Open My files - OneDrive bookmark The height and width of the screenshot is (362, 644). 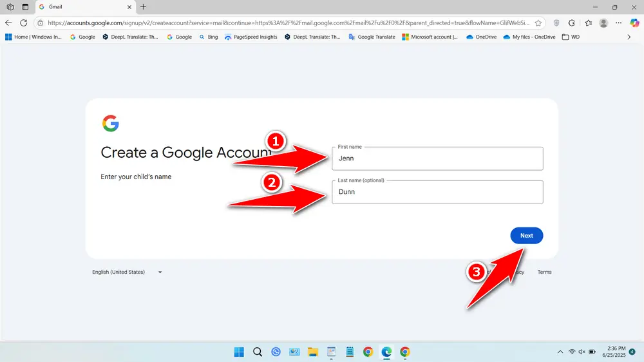529,37
